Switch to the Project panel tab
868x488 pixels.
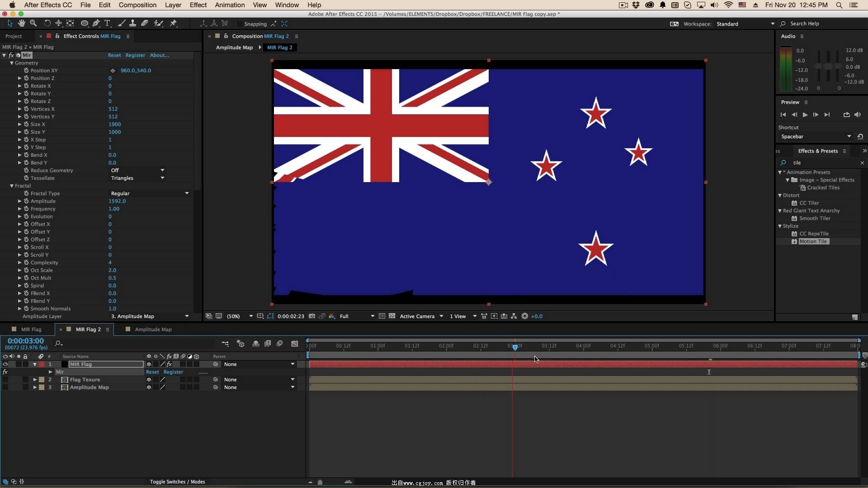[14, 36]
